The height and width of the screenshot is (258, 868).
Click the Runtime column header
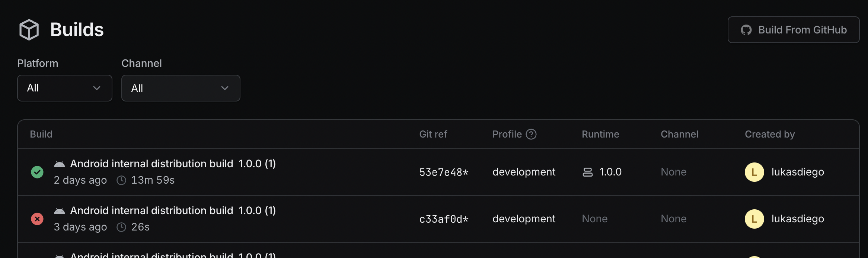pos(600,134)
